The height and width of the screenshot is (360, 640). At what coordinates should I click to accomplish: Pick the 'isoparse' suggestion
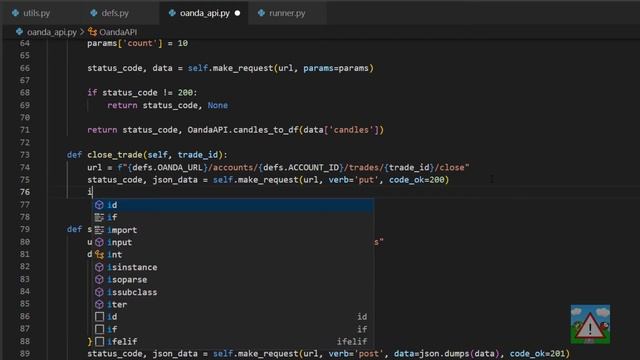pyautogui.click(x=232, y=280)
